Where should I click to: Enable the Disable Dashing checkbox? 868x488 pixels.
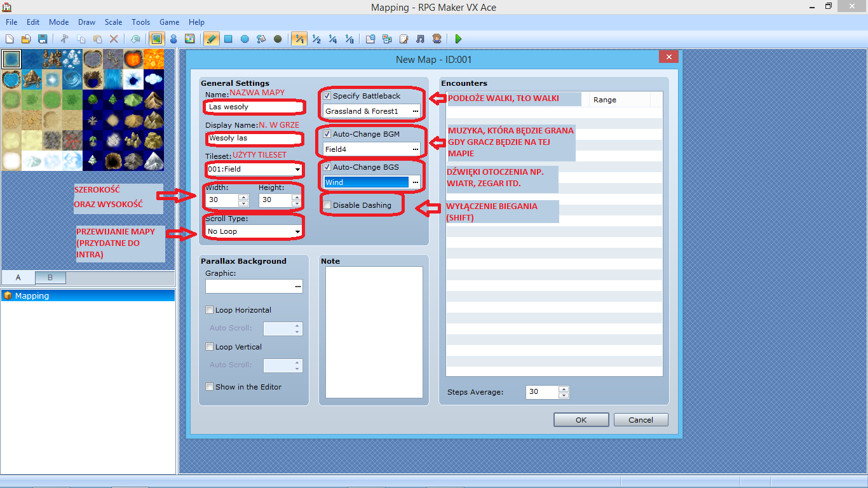coord(327,205)
